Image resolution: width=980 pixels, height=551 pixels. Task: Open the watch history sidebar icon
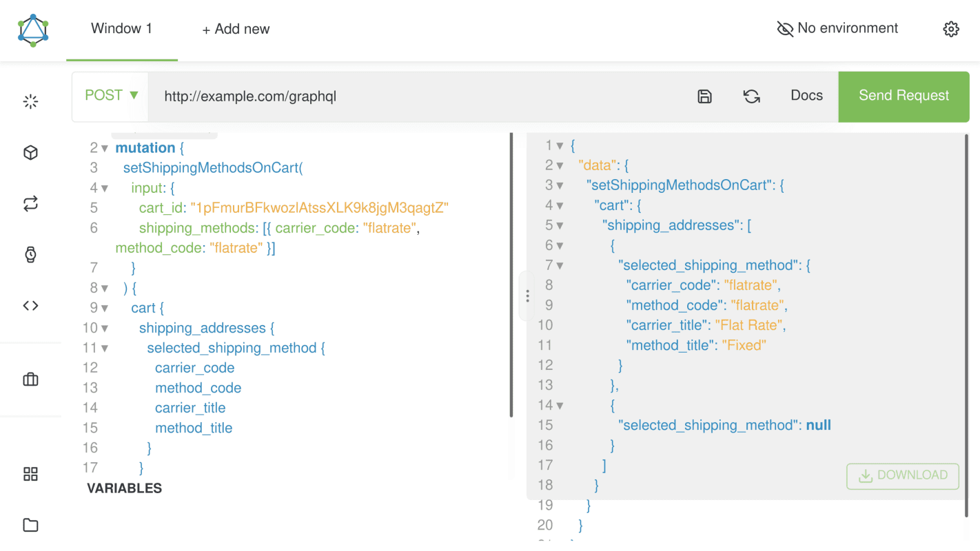click(30, 255)
